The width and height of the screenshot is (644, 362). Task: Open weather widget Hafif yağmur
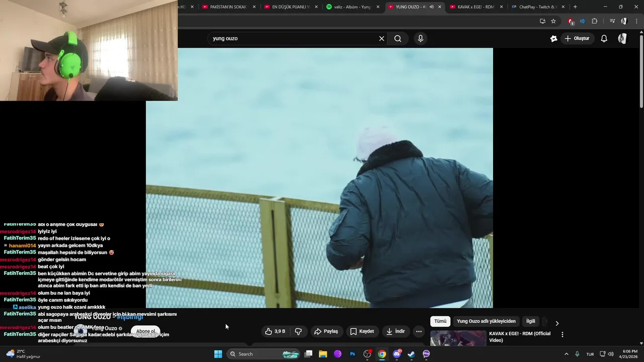click(23, 354)
